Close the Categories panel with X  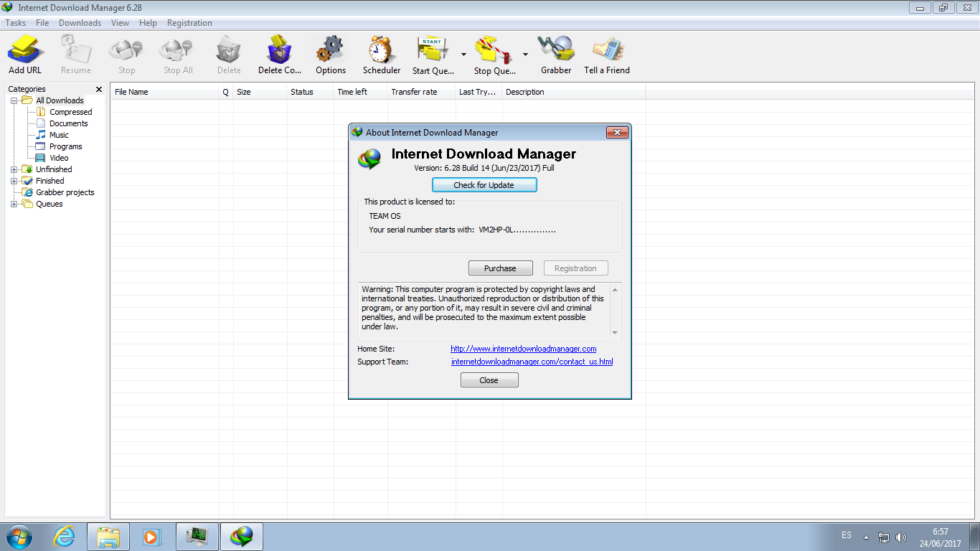(99, 89)
